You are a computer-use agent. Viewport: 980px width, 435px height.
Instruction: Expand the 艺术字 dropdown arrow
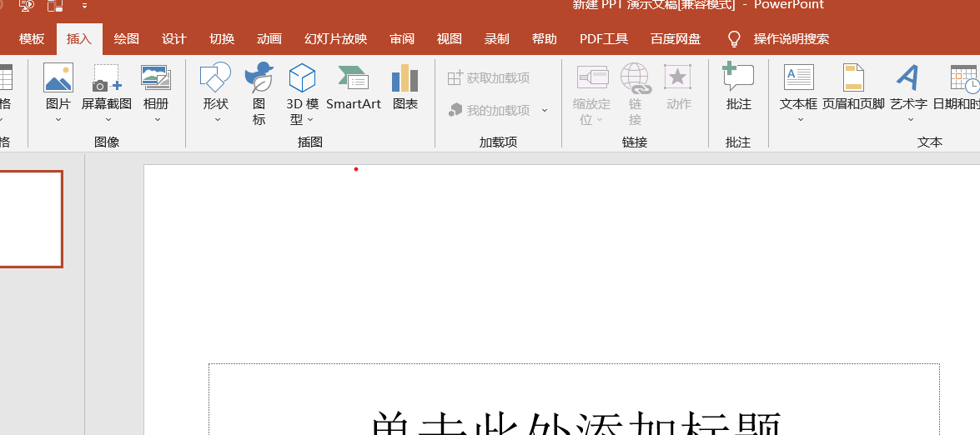point(909,120)
